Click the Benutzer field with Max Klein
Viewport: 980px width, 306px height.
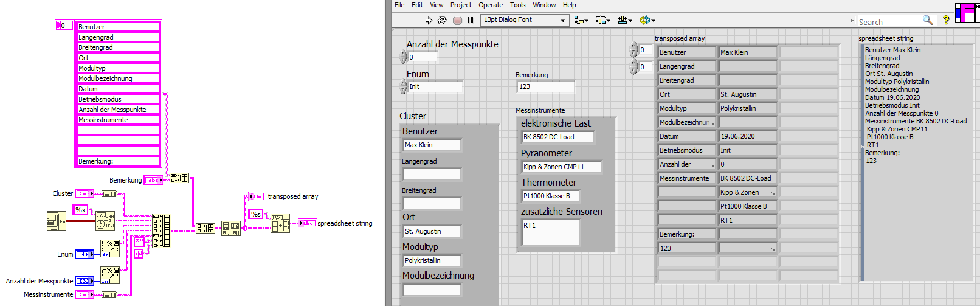pyautogui.click(x=432, y=145)
